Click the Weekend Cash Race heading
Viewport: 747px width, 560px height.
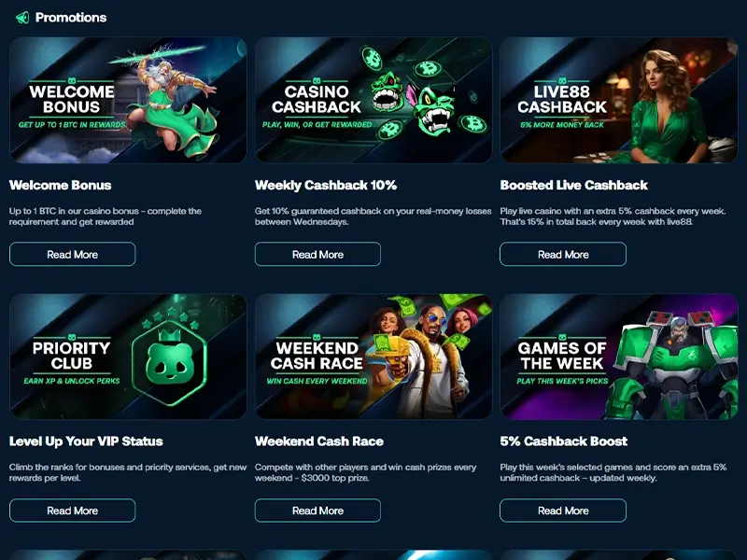(x=319, y=441)
